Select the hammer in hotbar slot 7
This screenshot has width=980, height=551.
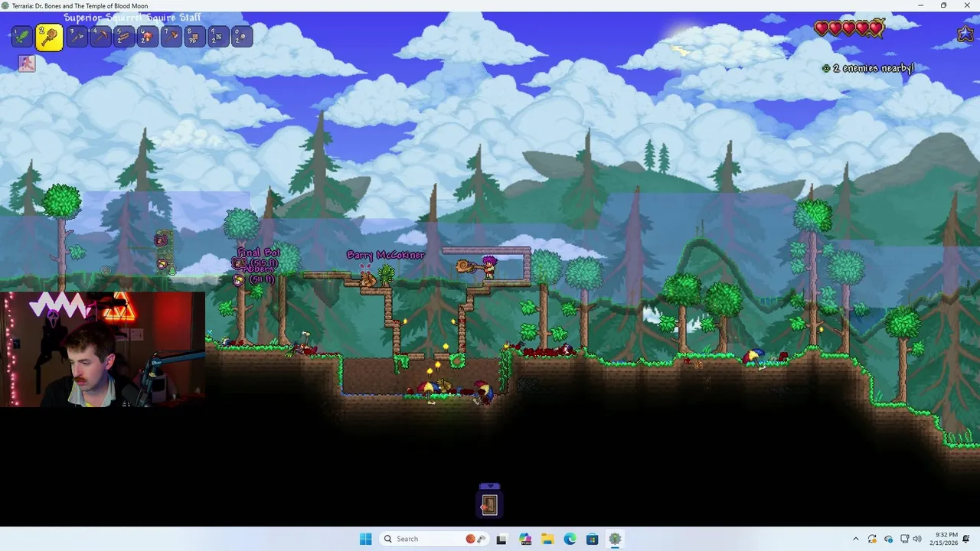click(171, 36)
